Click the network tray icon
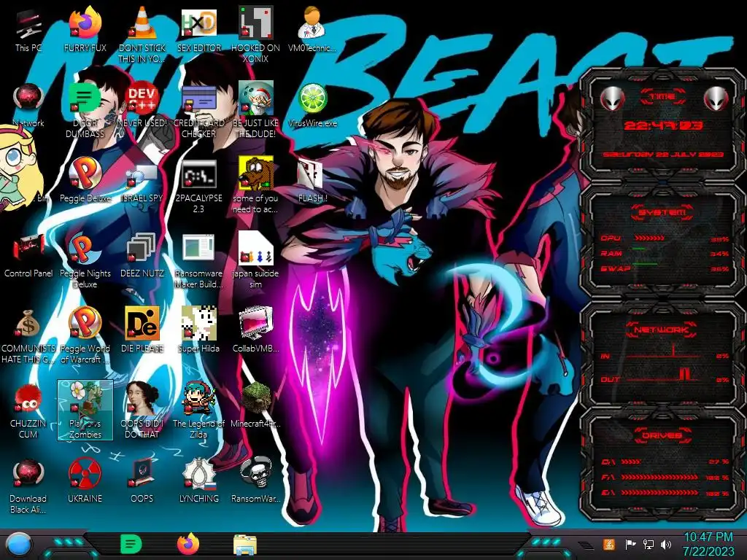This screenshot has width=747, height=560. pyautogui.click(x=649, y=544)
